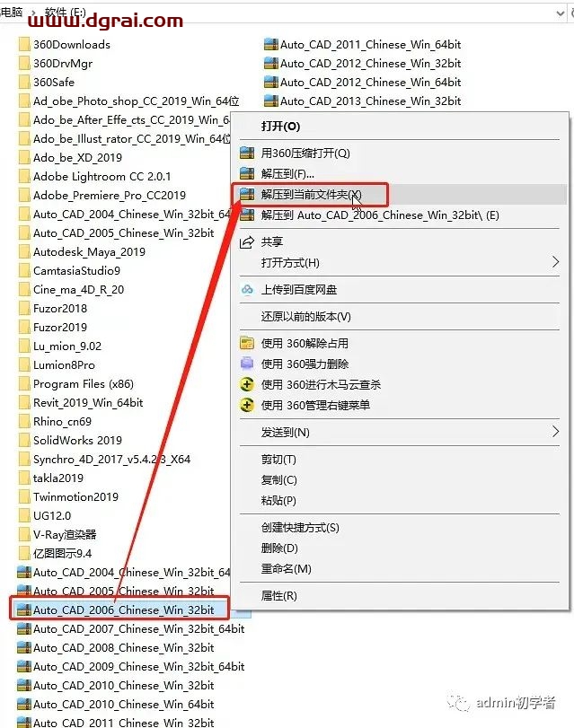Click the Autodesk_Maya_2019 folder icon
The image size is (574, 728).
[x=23, y=251]
